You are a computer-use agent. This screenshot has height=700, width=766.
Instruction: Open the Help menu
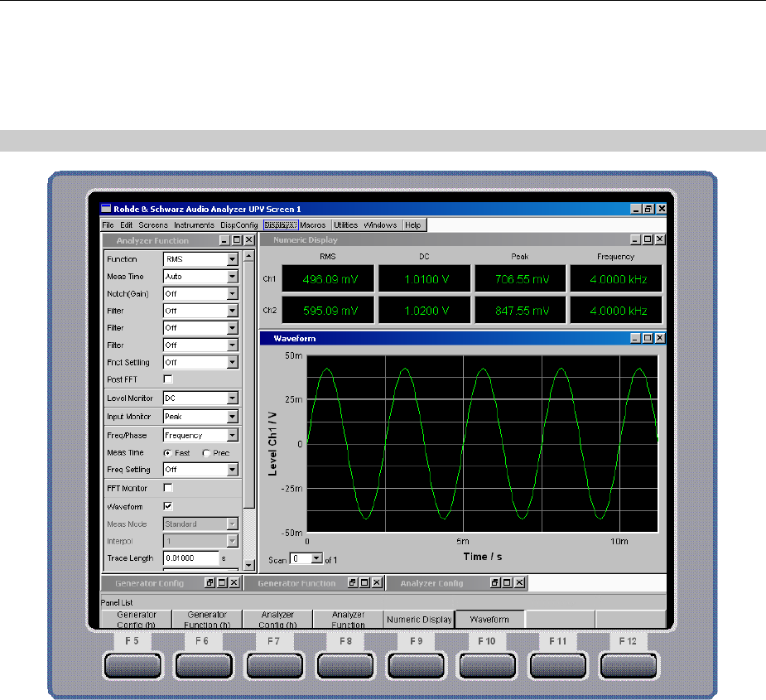(x=412, y=224)
